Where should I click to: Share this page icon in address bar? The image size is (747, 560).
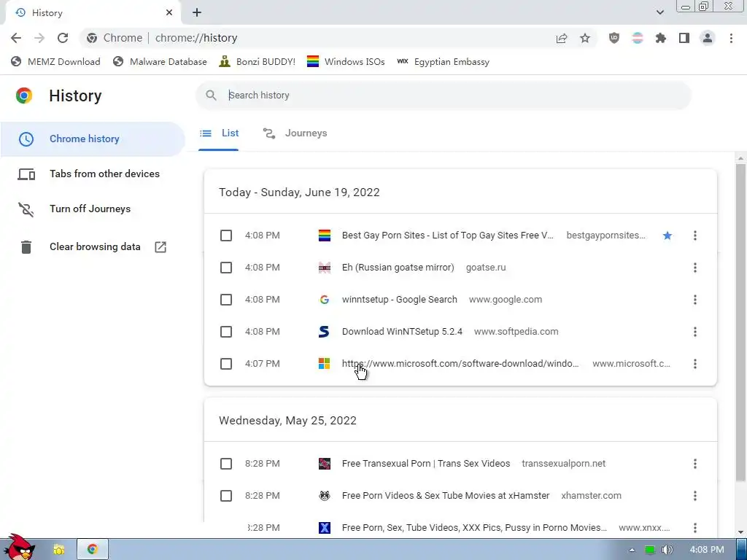coord(562,38)
